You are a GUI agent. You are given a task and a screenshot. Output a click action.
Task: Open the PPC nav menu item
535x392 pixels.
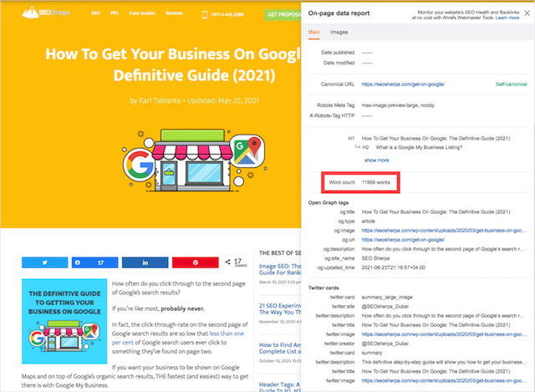(115, 13)
